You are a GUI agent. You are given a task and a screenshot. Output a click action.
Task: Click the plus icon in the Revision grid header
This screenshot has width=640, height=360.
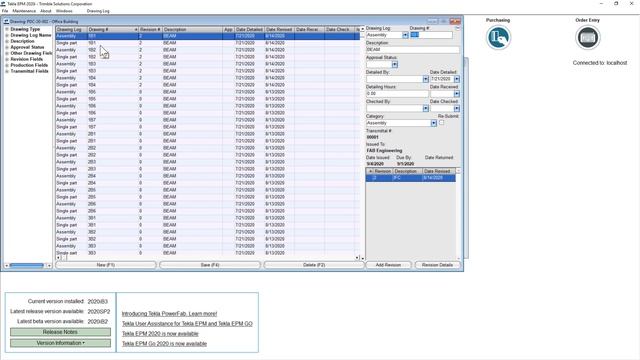click(x=371, y=171)
